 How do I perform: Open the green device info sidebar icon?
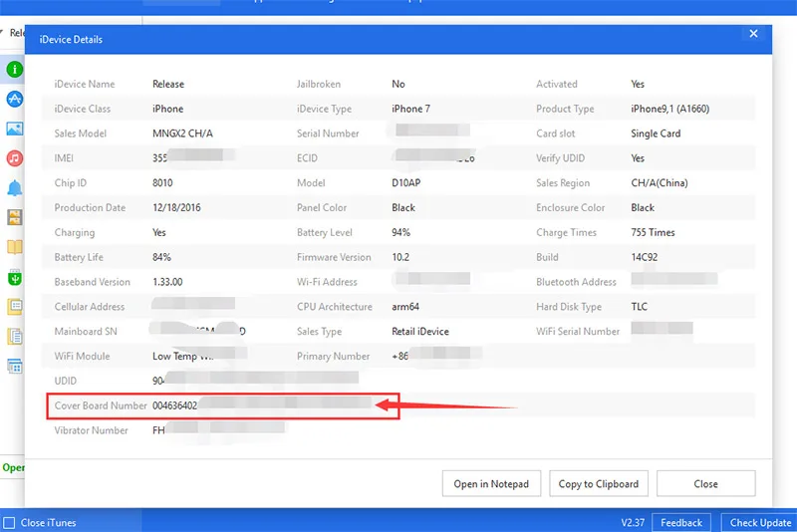click(x=15, y=69)
